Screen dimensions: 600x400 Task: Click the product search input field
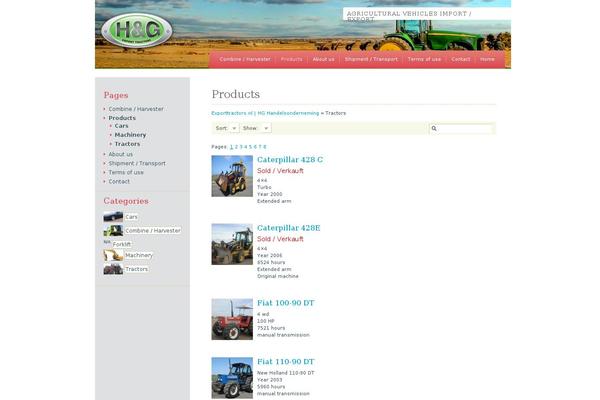[x=465, y=129]
